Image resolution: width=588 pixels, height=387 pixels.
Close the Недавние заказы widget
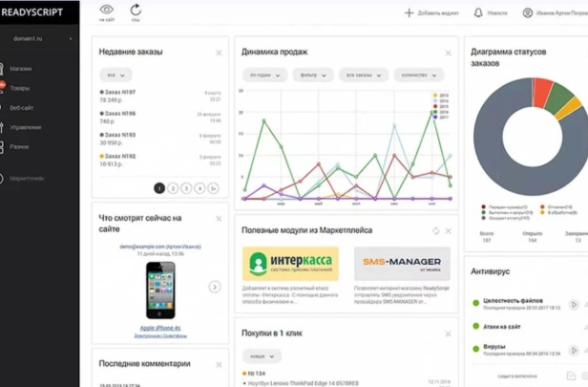tap(219, 53)
